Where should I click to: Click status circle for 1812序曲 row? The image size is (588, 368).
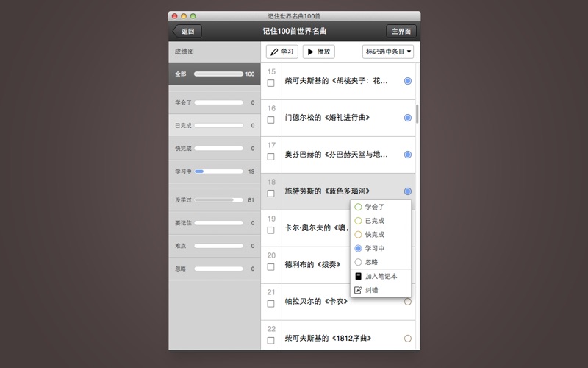click(408, 339)
